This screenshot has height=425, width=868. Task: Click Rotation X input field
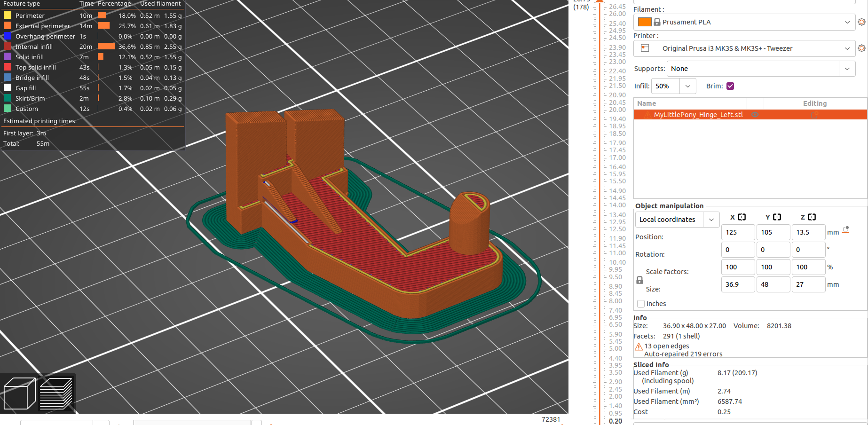(738, 250)
